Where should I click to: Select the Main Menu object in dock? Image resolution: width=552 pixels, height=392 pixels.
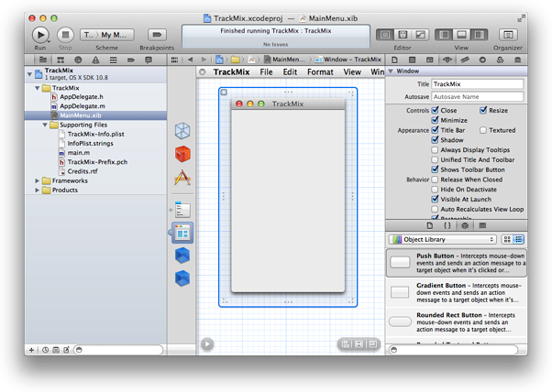(182, 210)
